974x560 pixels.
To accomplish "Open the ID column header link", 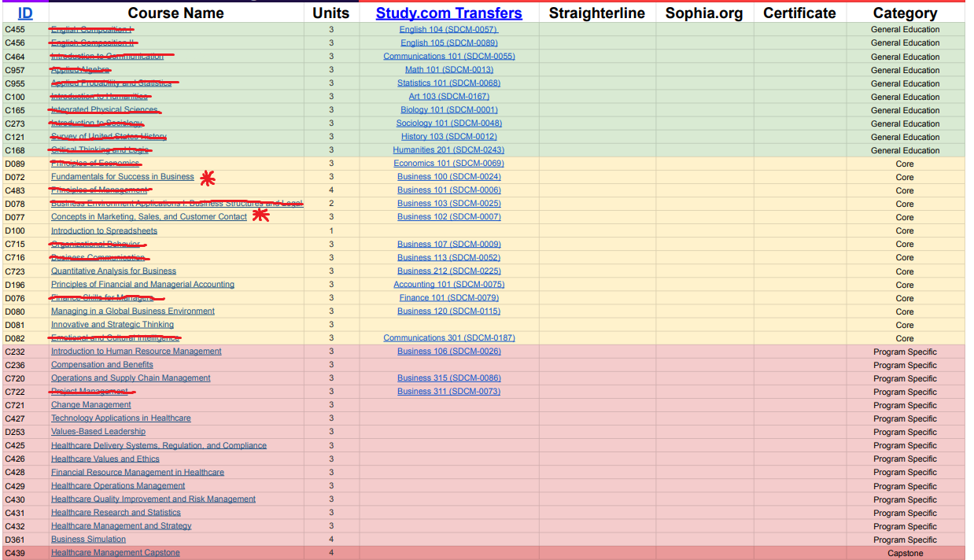I will click(25, 13).
